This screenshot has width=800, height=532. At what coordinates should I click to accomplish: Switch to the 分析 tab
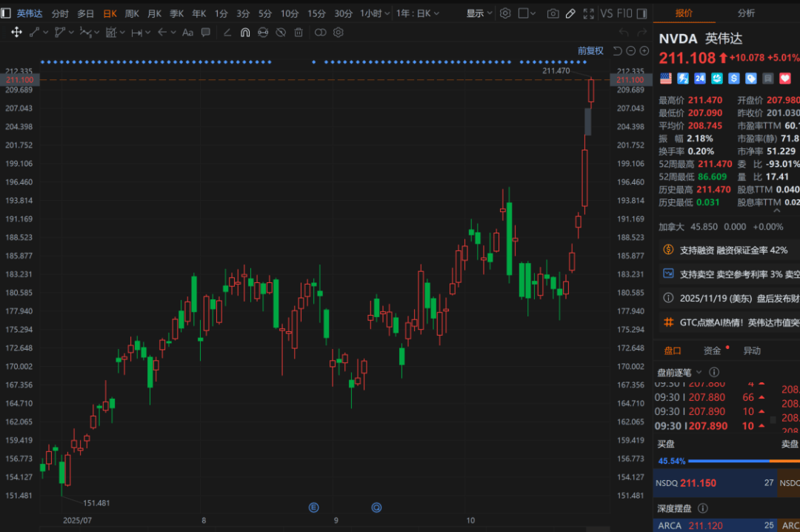tap(746, 13)
